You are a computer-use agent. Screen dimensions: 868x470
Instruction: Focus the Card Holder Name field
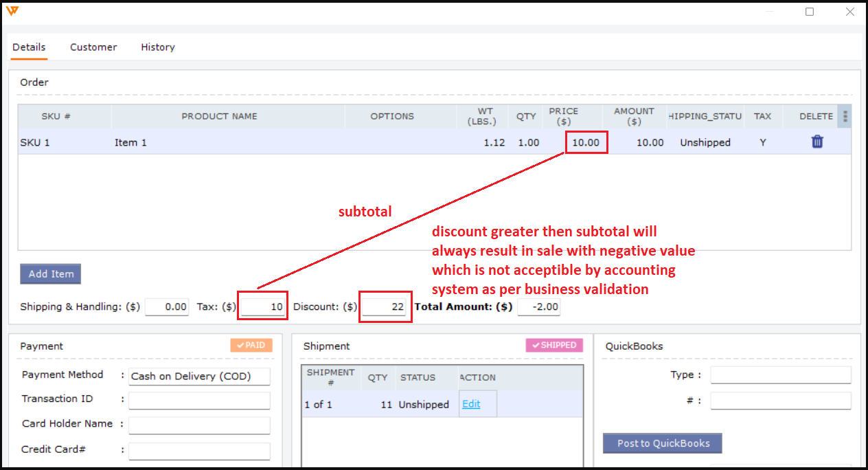click(x=199, y=425)
